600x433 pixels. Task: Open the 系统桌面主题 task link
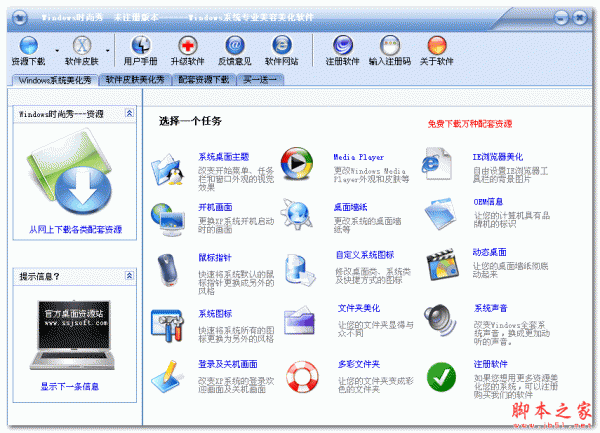[223, 157]
